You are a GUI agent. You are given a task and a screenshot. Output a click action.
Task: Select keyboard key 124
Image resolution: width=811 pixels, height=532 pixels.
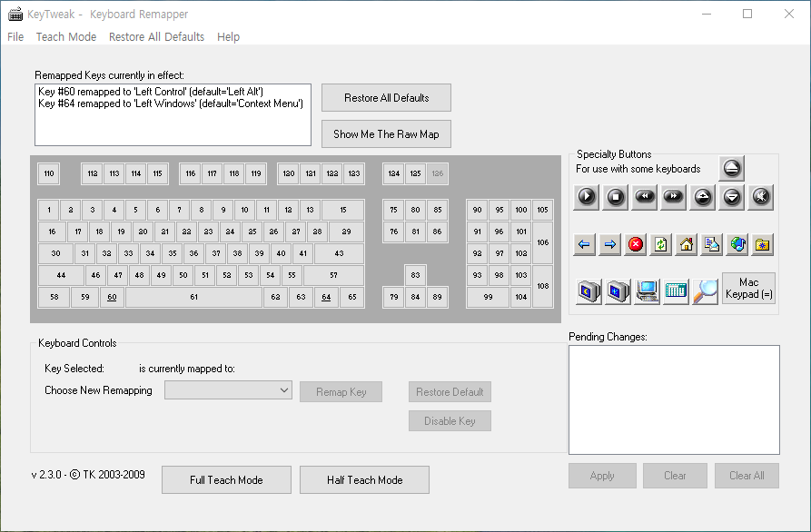pyautogui.click(x=393, y=173)
